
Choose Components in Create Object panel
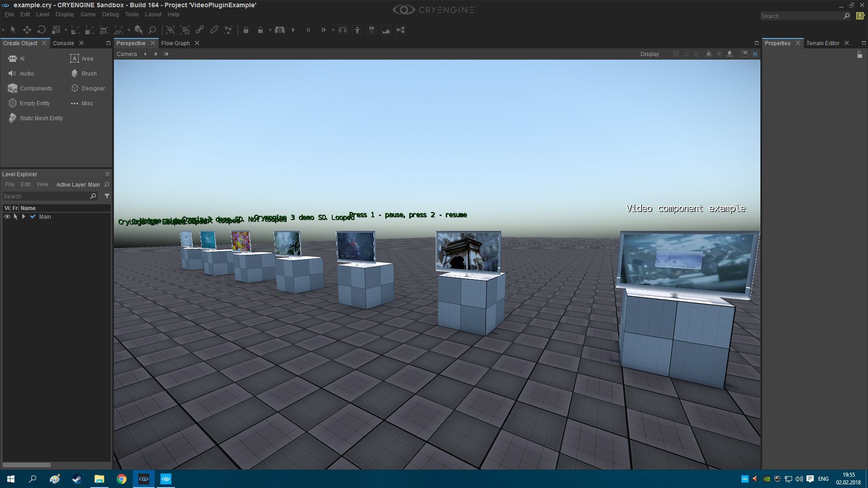coord(30,89)
